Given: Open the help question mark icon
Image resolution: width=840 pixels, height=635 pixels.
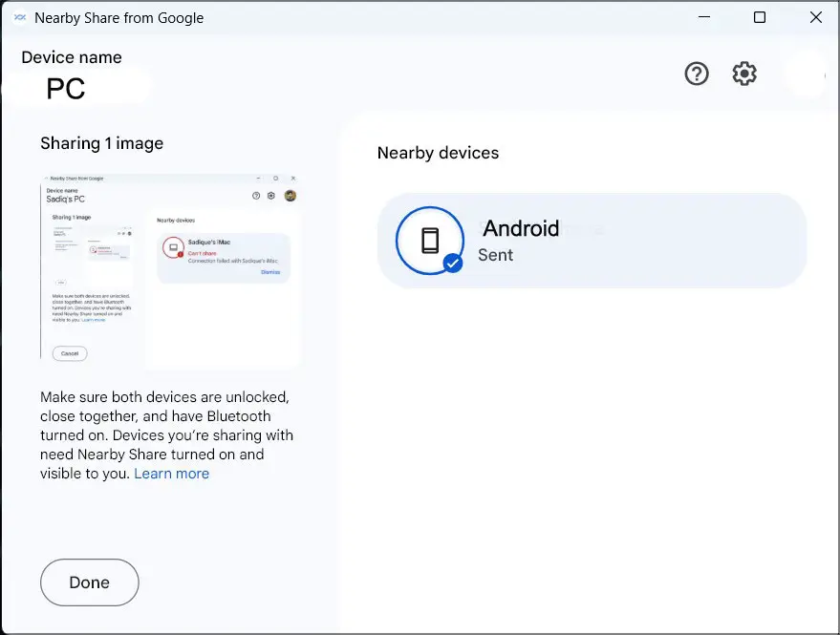Looking at the screenshot, I should coord(697,74).
